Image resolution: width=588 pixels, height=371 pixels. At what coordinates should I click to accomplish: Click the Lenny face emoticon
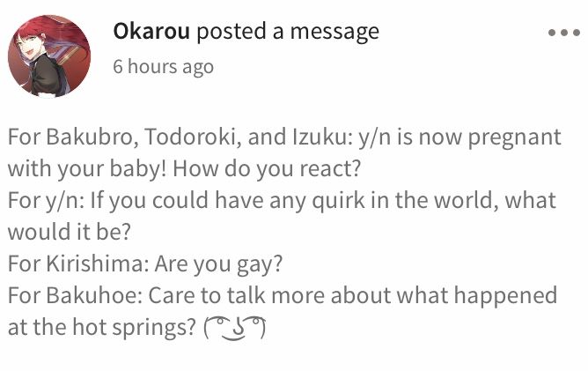tap(235, 328)
